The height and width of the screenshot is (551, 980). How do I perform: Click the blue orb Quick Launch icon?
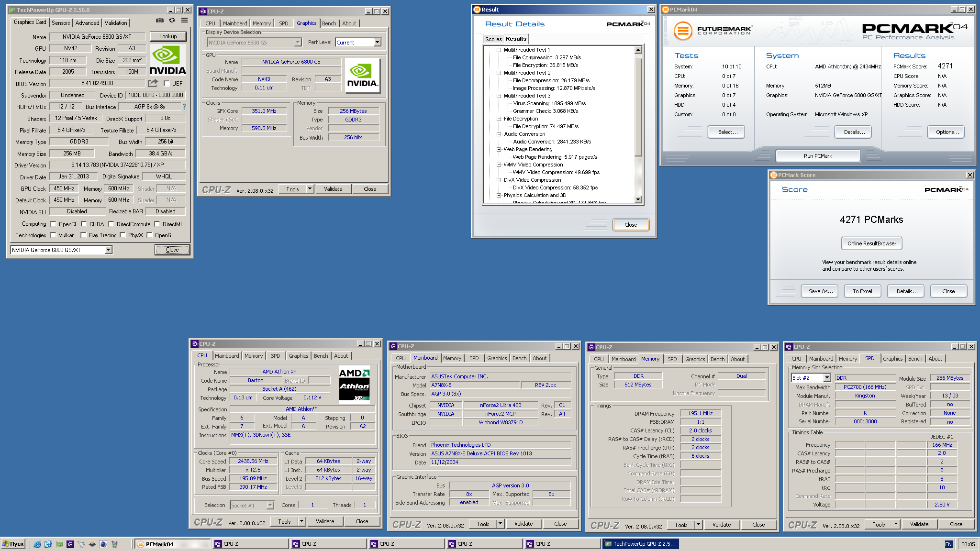(103, 544)
